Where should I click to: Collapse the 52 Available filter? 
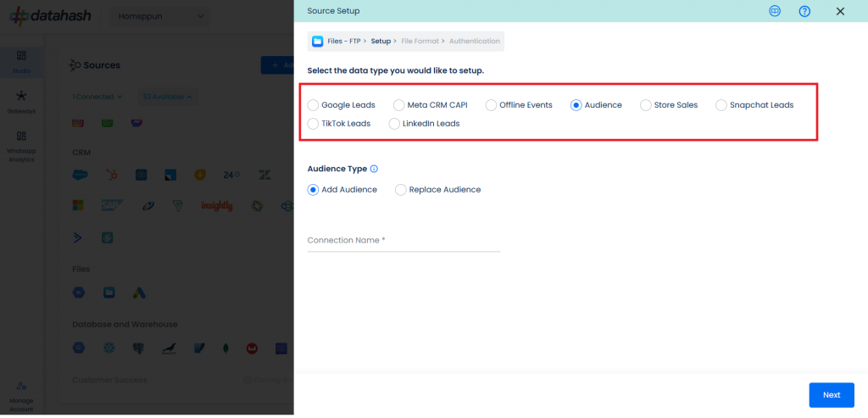tap(168, 97)
